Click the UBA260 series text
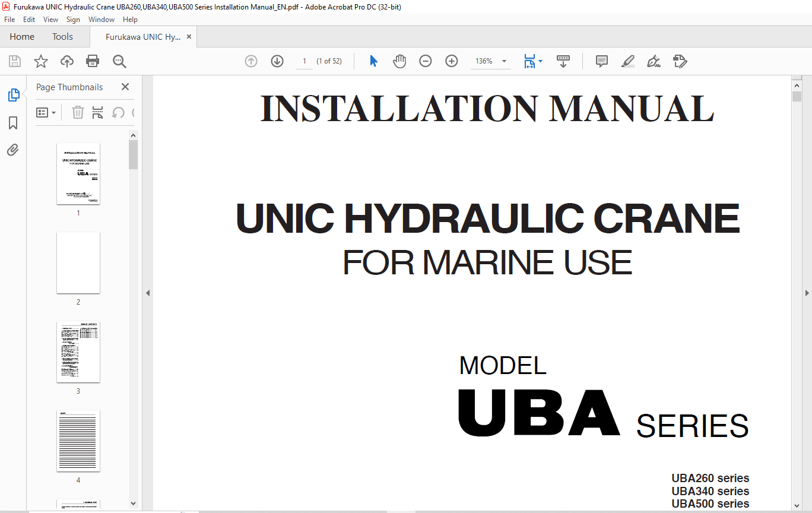 point(710,478)
